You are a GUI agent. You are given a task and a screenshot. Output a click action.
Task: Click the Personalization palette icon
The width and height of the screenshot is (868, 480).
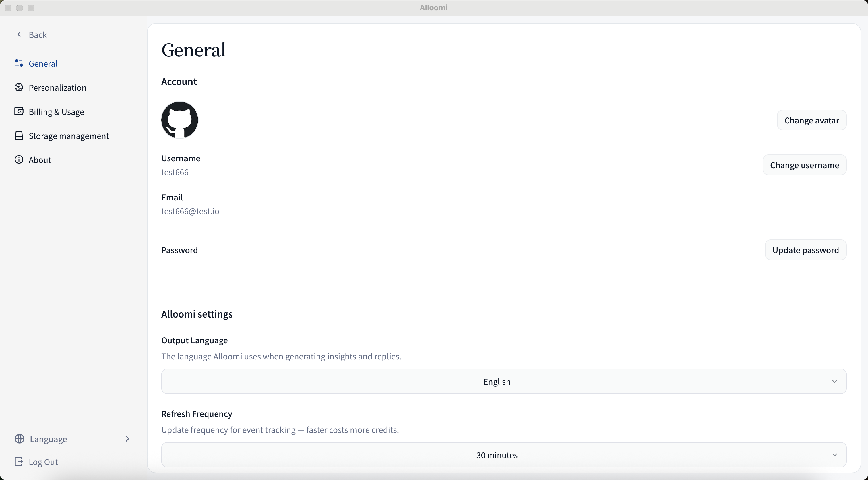point(19,88)
